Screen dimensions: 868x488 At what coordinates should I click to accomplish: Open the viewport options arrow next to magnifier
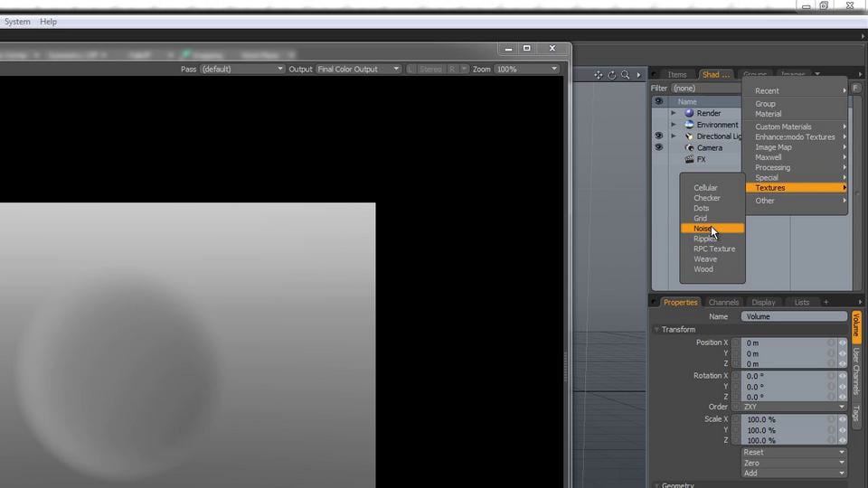pyautogui.click(x=639, y=75)
